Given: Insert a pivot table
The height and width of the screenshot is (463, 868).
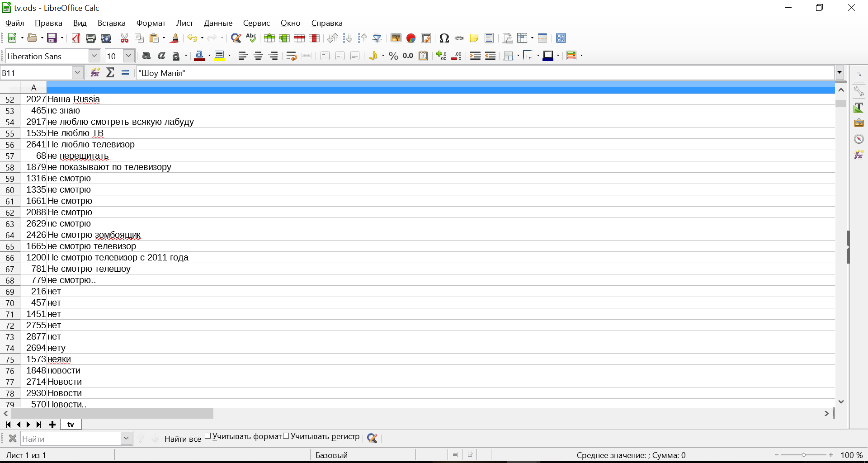Looking at the screenshot, I should [426, 38].
